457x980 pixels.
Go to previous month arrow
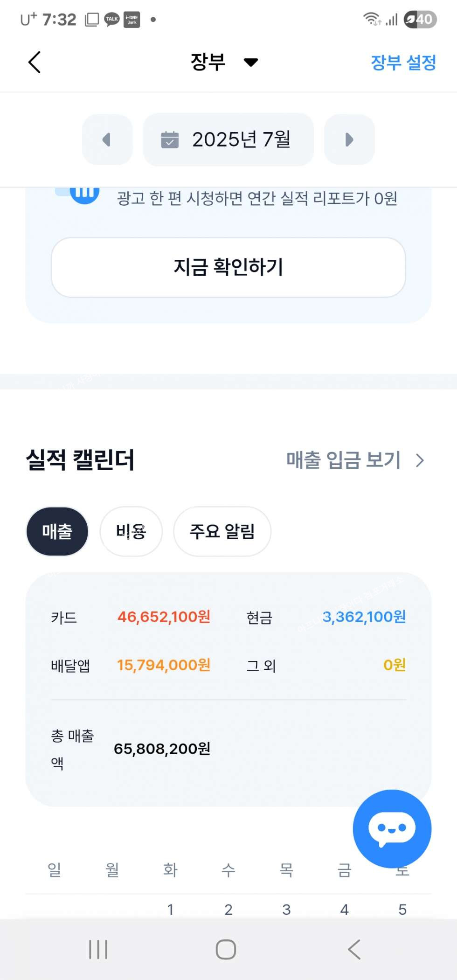(107, 139)
